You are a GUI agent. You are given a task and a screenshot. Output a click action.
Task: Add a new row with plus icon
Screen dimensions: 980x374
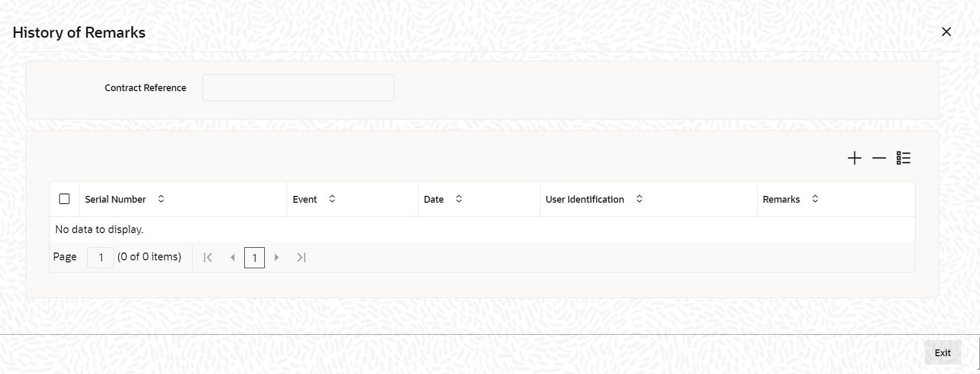854,158
